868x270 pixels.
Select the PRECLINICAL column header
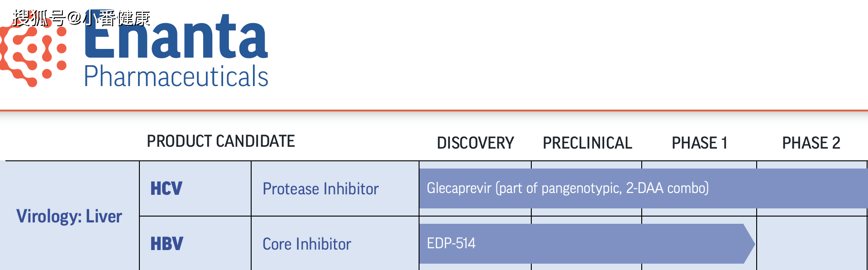(x=587, y=143)
